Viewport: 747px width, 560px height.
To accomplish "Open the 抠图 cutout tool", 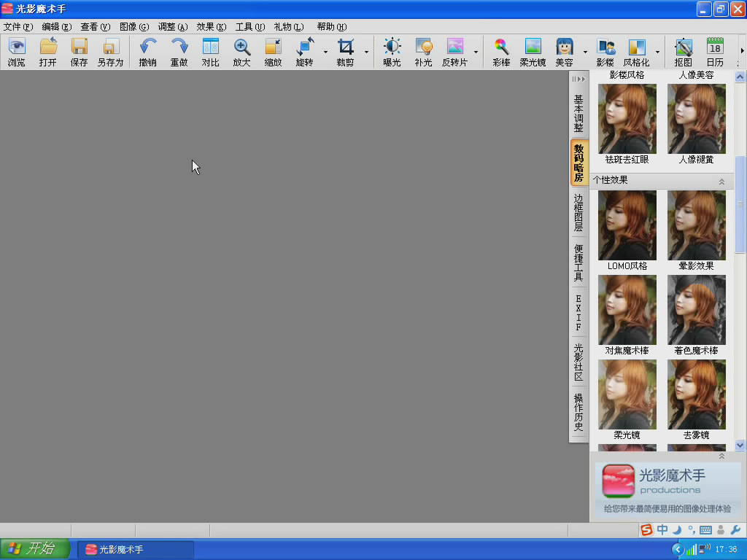I will [683, 52].
